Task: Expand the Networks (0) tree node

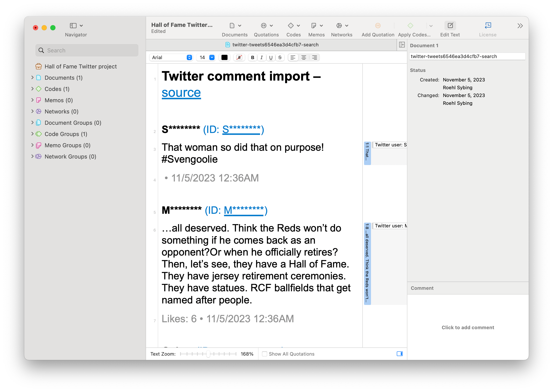Action: pyautogui.click(x=32, y=111)
